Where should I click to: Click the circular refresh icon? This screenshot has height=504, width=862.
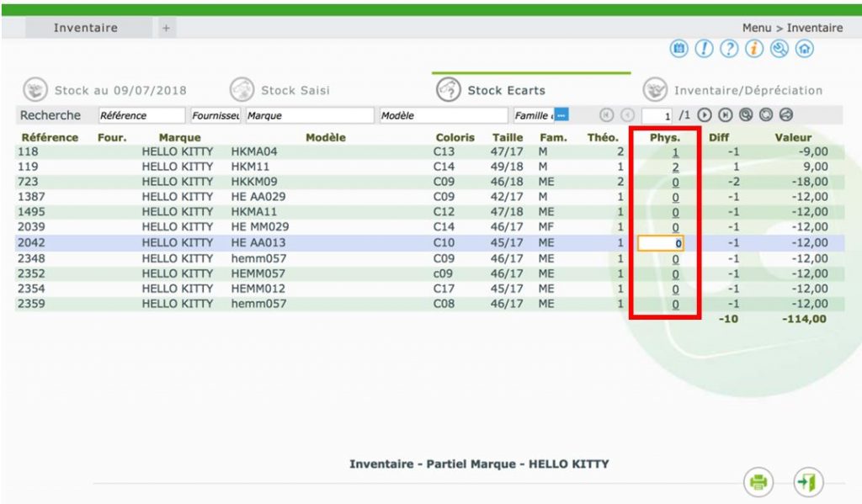(766, 115)
